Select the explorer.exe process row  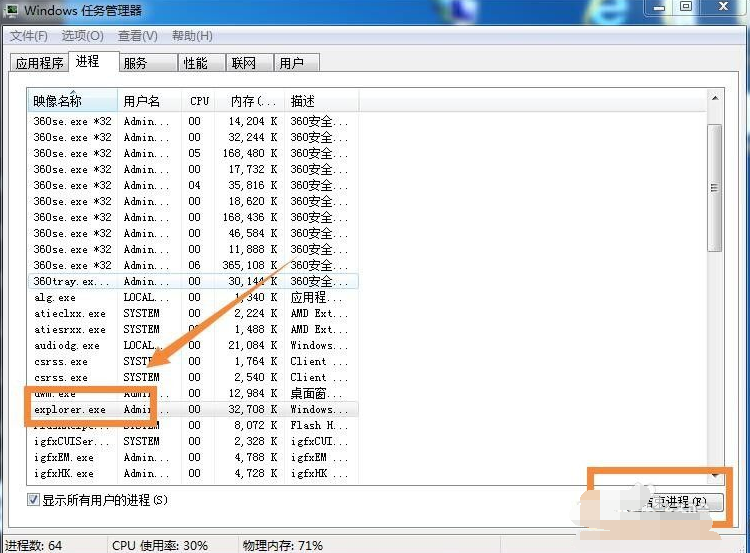pos(69,409)
